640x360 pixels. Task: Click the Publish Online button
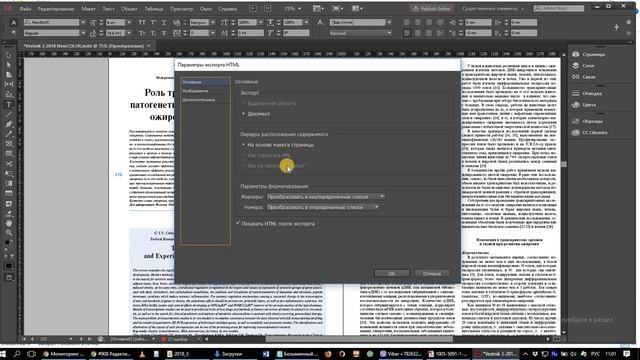click(431, 9)
